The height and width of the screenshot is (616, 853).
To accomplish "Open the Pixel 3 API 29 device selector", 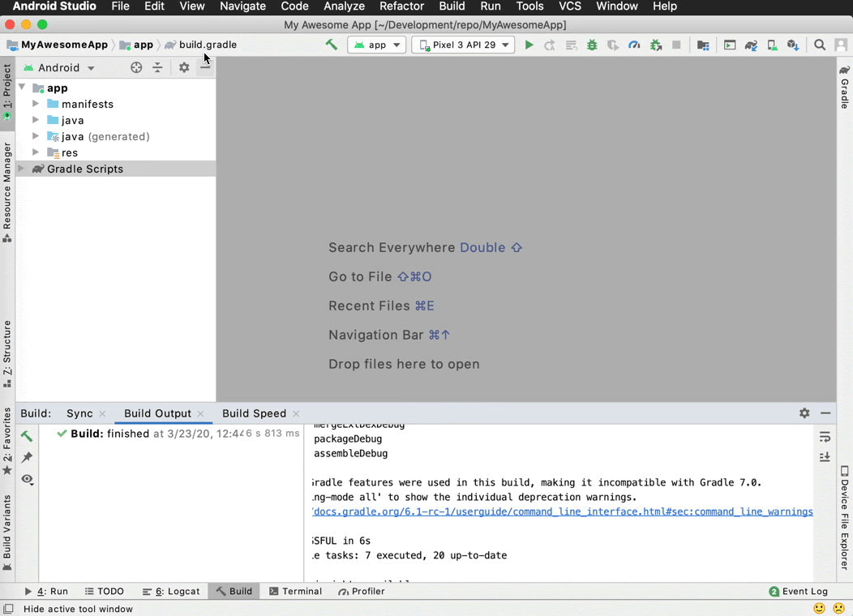I will point(463,45).
